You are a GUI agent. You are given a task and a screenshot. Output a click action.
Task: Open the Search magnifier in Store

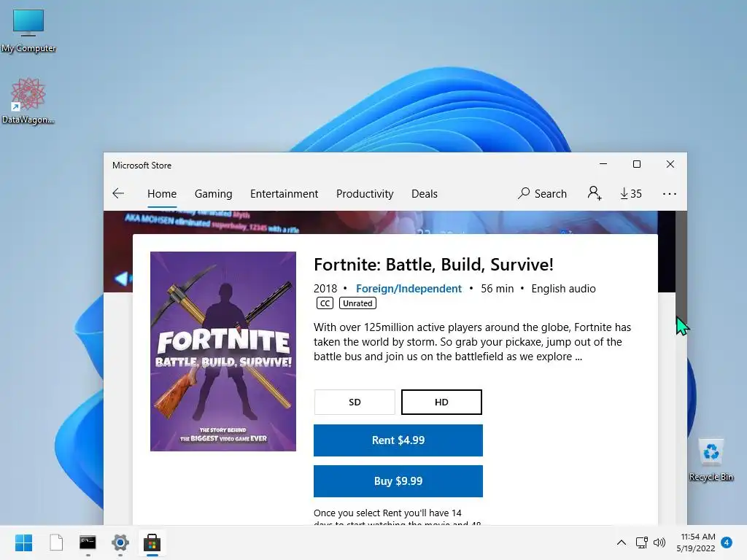542,193
